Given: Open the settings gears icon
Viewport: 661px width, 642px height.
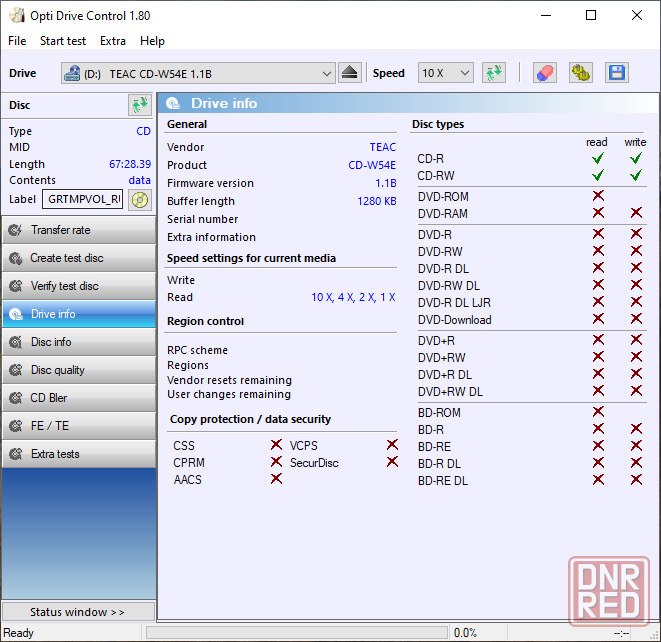Looking at the screenshot, I should point(580,73).
